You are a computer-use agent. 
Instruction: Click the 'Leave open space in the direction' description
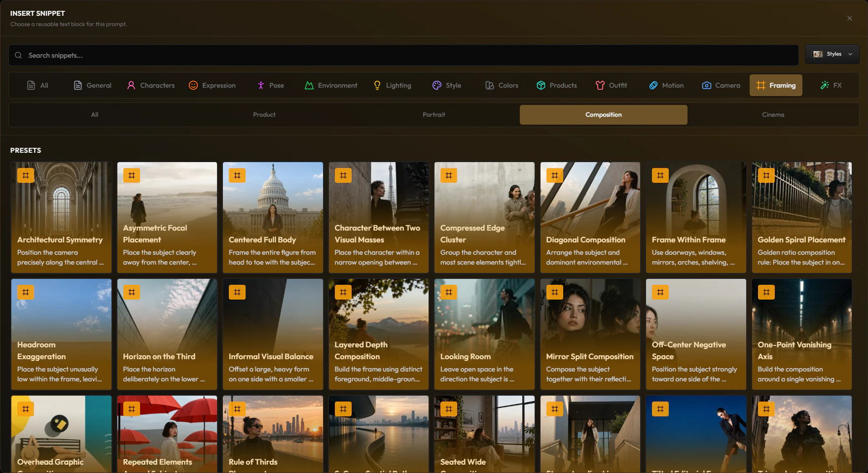[477, 374]
